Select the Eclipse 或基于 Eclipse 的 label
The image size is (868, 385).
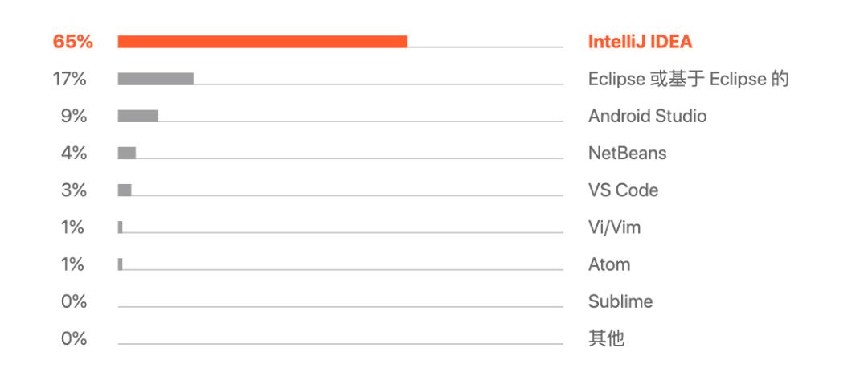688,80
